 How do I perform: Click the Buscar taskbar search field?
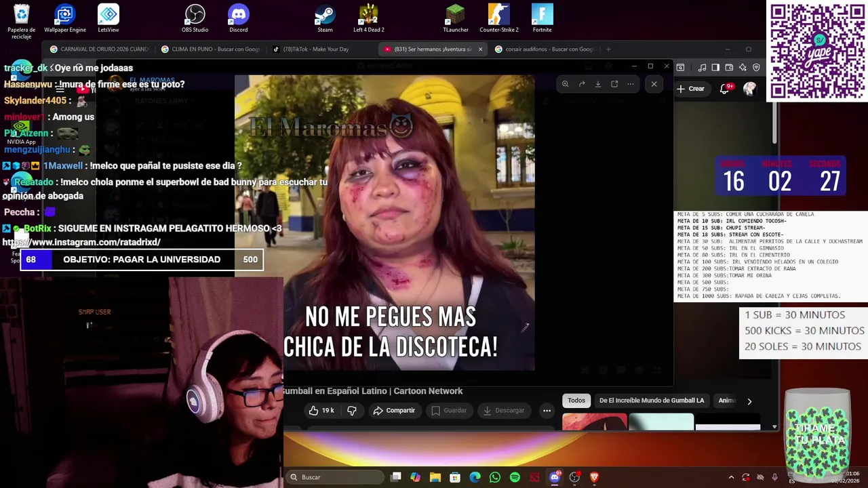[335, 477]
